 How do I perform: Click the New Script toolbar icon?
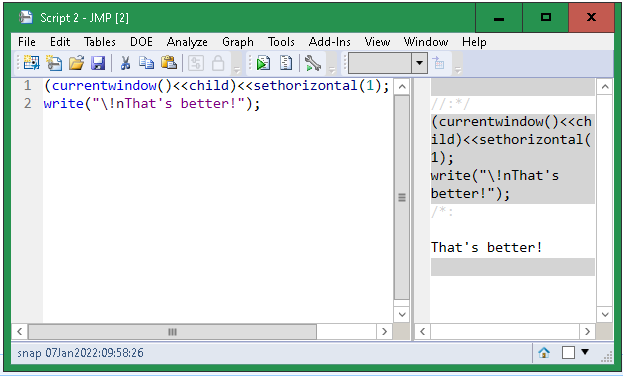point(54,63)
